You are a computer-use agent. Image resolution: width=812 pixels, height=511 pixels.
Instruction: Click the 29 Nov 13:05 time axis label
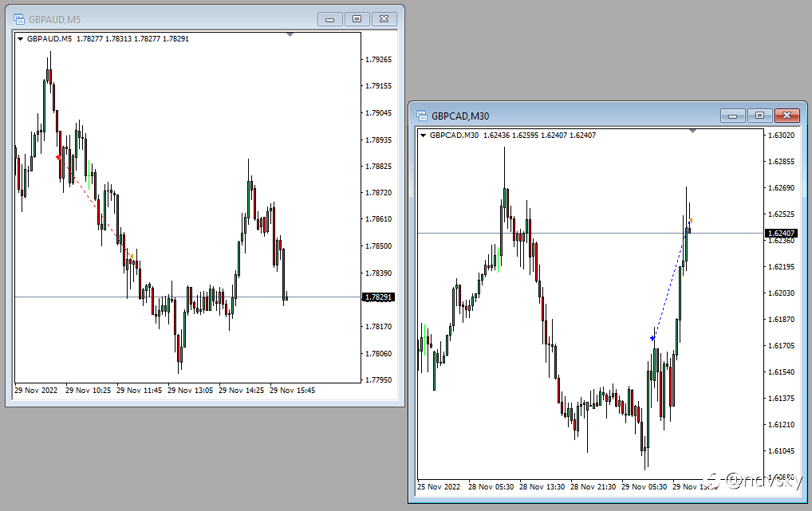pos(190,391)
